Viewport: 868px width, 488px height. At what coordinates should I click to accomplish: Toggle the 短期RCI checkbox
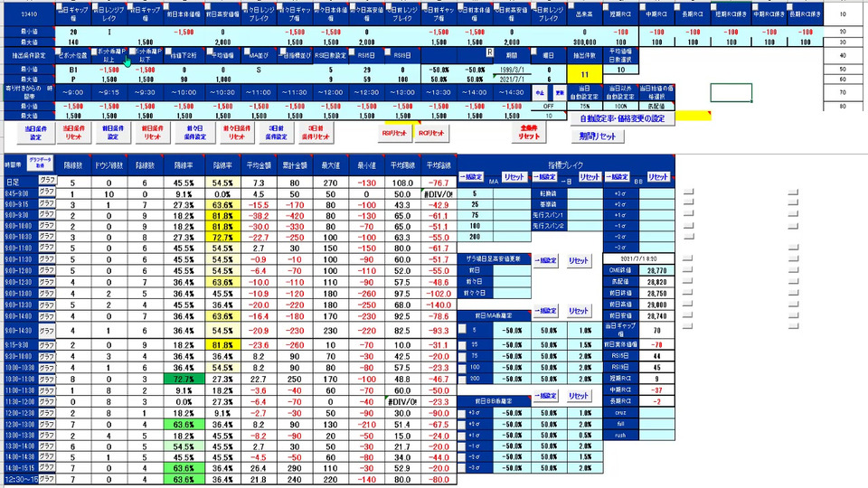click(x=606, y=8)
